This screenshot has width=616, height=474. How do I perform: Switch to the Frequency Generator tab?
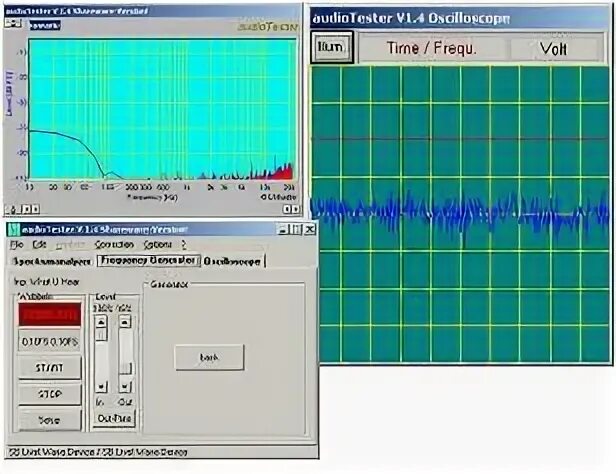pos(148,260)
